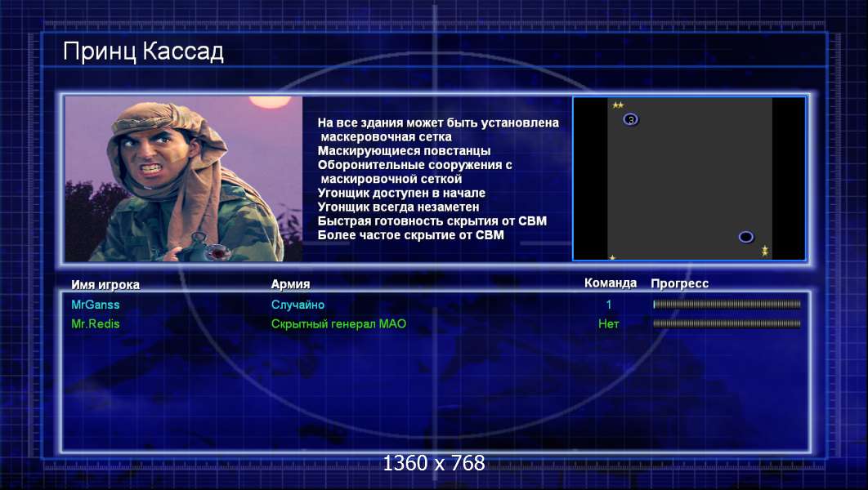
Task: Click the title 'Принц Кассад'
Action: click(x=143, y=51)
